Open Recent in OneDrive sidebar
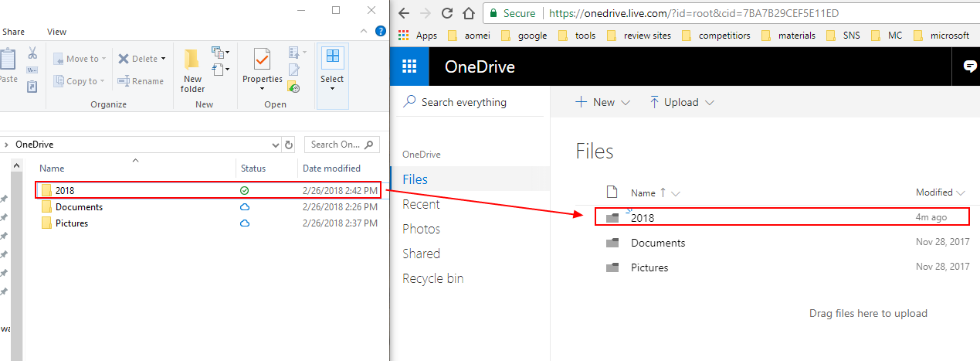This screenshot has height=361, width=980. pos(421,204)
